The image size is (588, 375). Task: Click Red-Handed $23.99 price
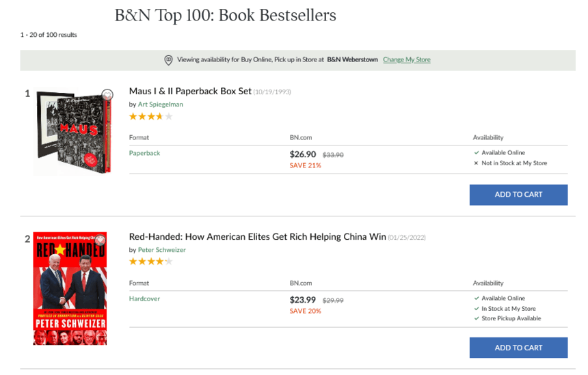[303, 300]
